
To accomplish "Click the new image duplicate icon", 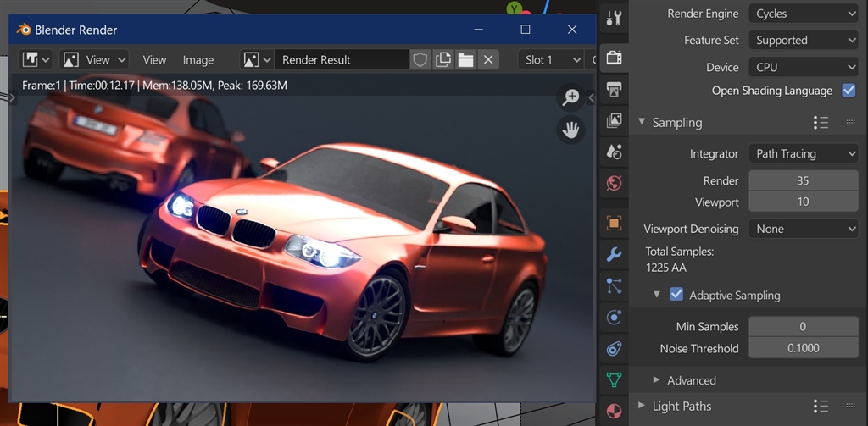I will (442, 60).
